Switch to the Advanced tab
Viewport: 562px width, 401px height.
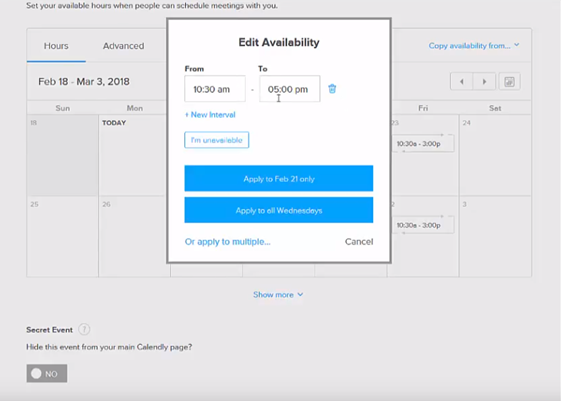124,46
